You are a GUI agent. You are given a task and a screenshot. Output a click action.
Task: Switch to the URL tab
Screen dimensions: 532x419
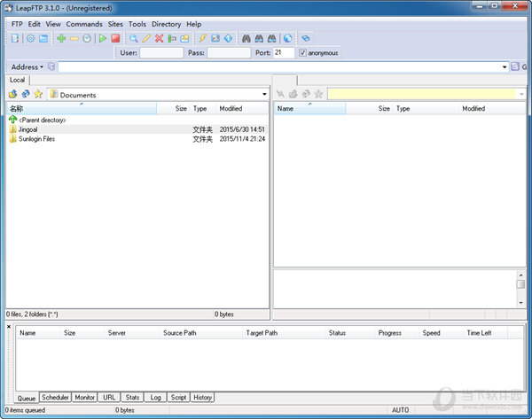109,397
